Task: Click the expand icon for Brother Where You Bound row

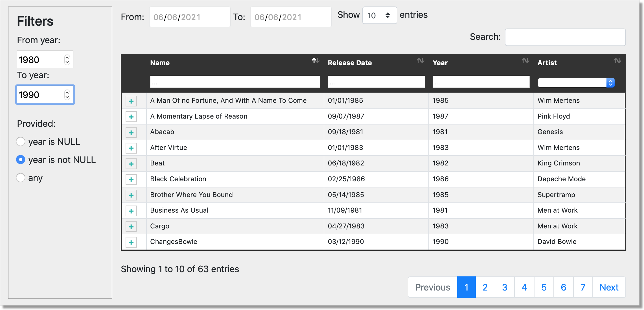Action: point(132,195)
